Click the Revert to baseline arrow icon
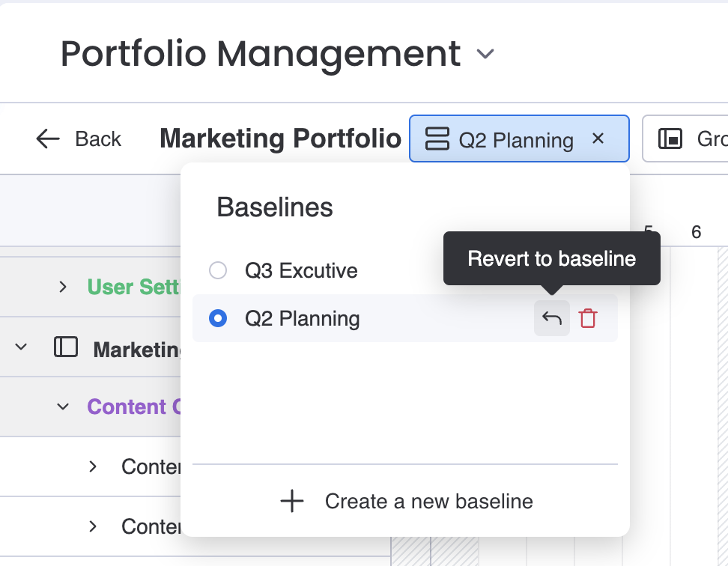Viewport: 728px width, 566px height. coord(552,319)
